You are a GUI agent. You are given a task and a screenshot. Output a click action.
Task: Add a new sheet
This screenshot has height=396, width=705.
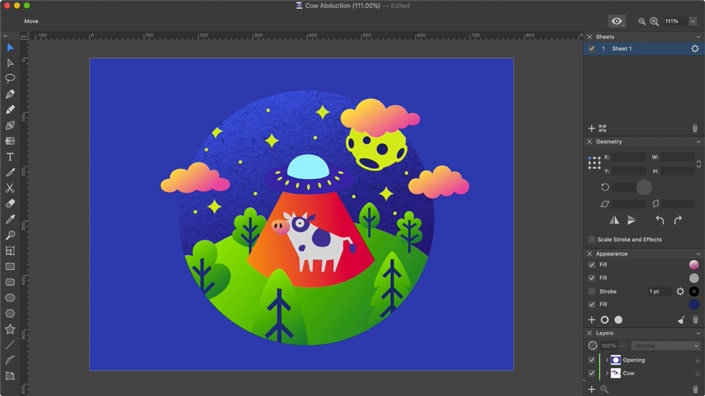click(591, 129)
